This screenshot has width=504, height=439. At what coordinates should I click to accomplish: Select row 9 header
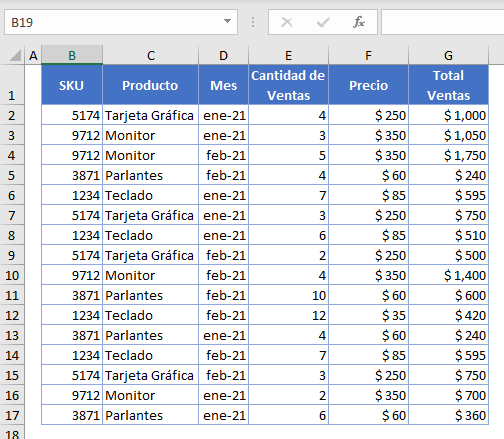(12, 255)
